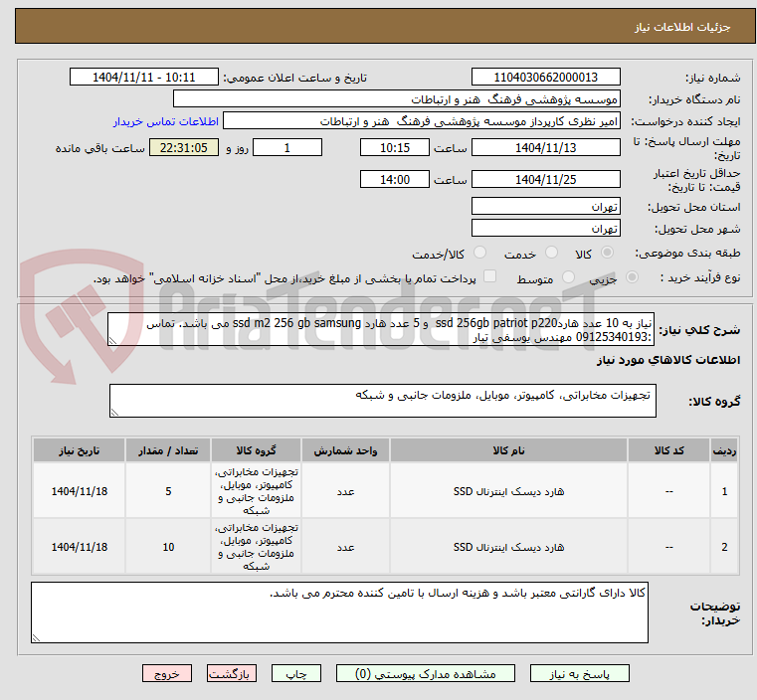Click resize handle of شرح کلی نیاز box
This screenshot has height=700, width=757.
coord(112,341)
